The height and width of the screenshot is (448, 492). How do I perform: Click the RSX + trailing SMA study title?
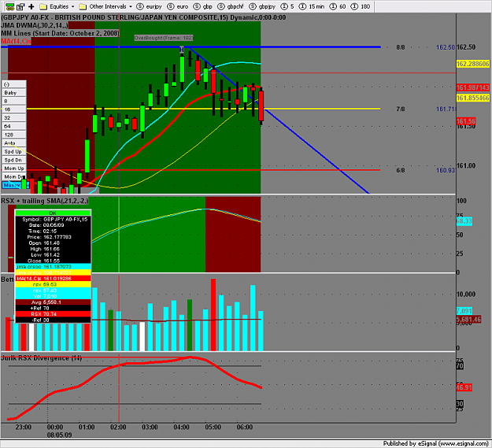pyautogui.click(x=45, y=201)
